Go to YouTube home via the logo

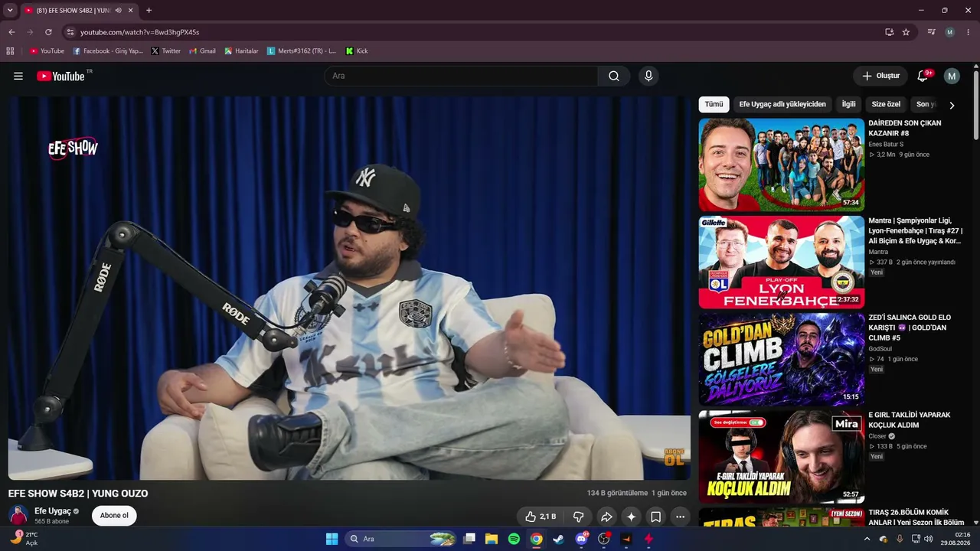[60, 76]
